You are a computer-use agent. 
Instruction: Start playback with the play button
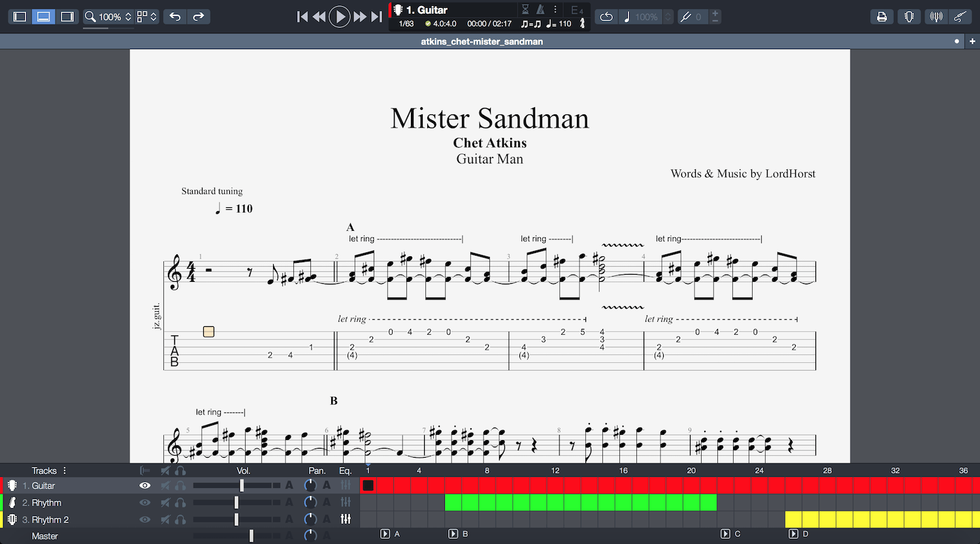click(x=339, y=17)
